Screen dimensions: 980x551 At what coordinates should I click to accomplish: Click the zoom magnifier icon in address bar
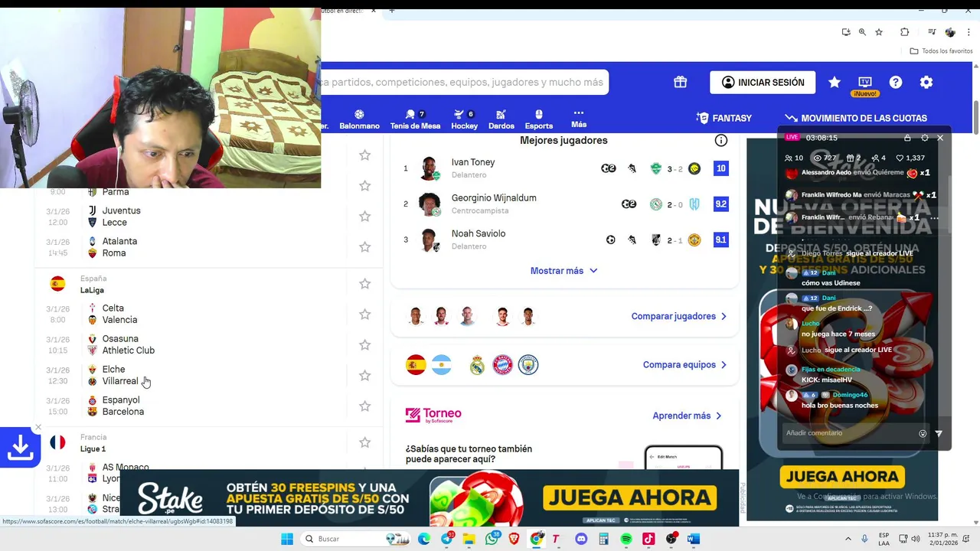862,32
